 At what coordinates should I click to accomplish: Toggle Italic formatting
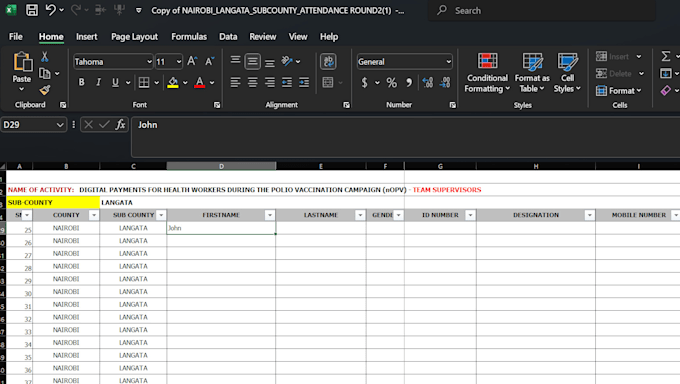point(98,82)
